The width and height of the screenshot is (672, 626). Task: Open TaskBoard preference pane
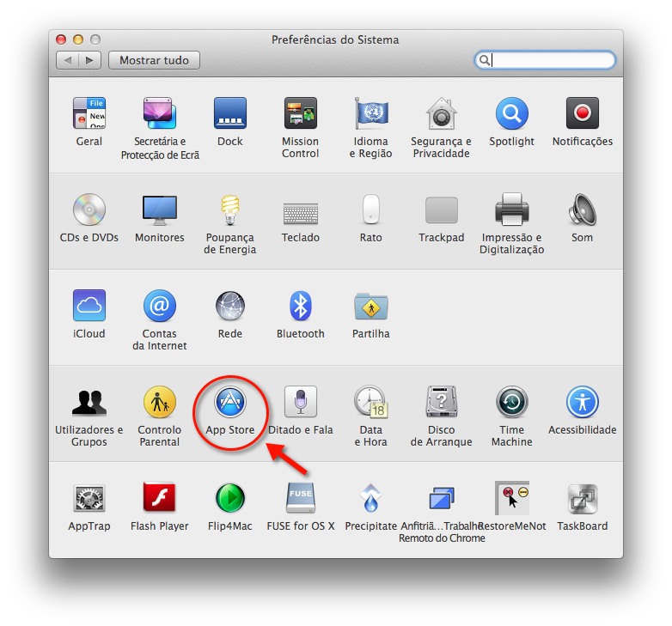[x=583, y=498]
